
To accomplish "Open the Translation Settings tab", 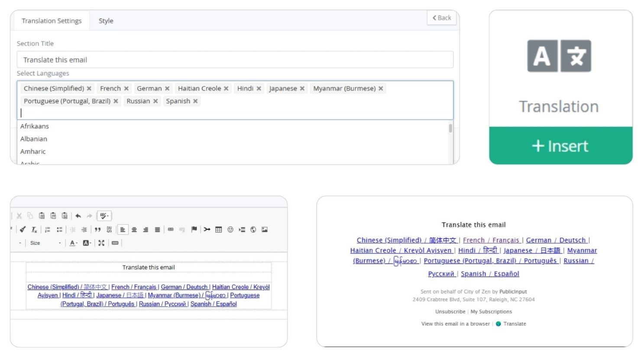I will pos(52,21).
